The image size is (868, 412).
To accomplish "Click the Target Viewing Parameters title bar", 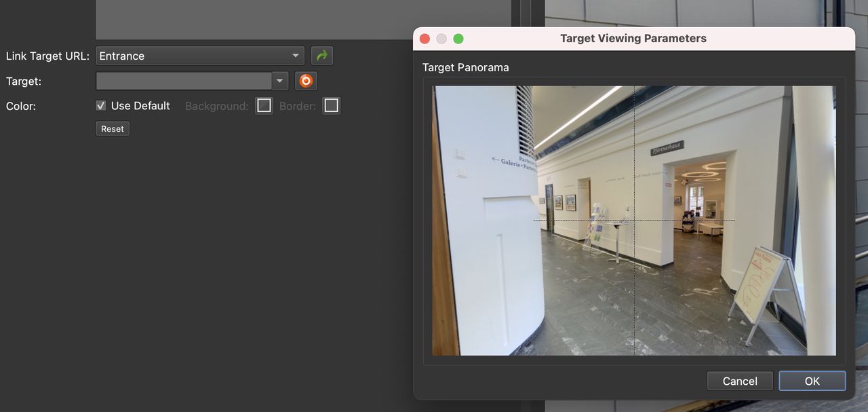I will 633,38.
